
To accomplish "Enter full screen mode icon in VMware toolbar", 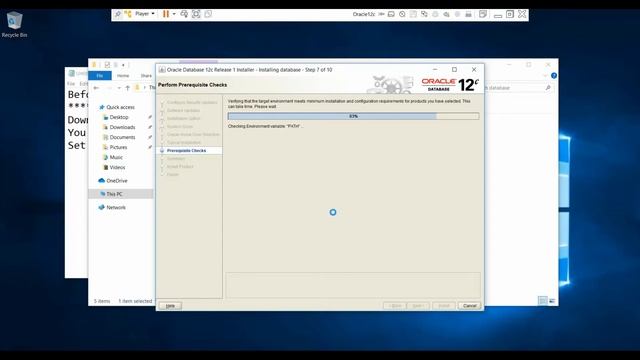I will point(196,14).
